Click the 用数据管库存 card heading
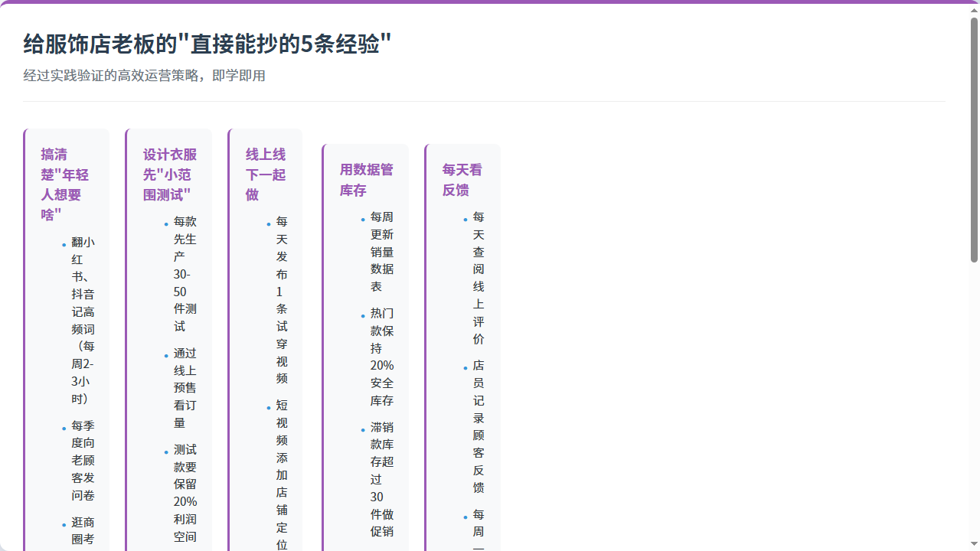980x551 pixels. pos(366,180)
